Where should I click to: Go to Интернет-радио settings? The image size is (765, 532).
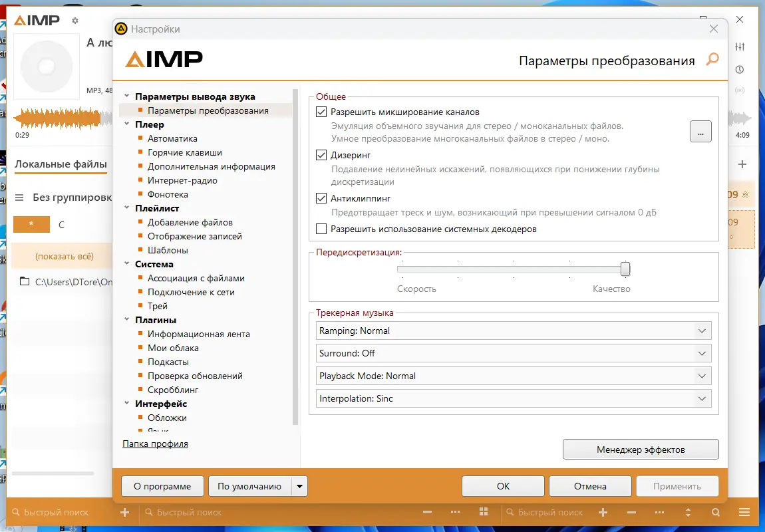tap(182, 180)
